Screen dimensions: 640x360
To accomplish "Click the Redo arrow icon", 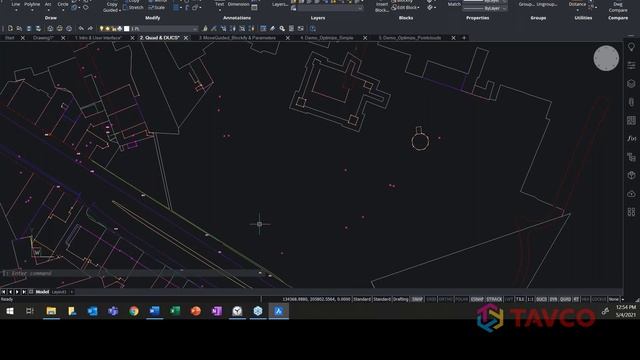I will [x=90, y=29].
